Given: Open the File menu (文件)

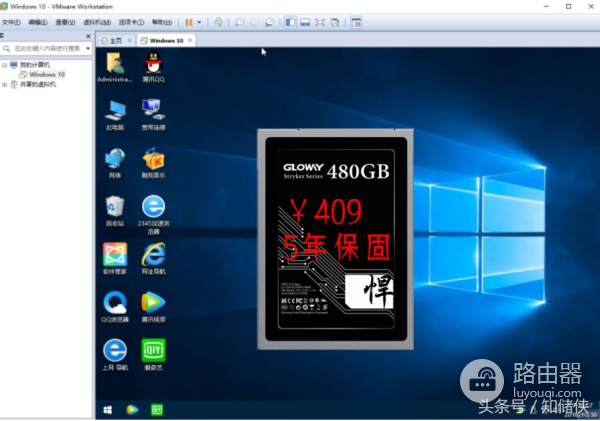Looking at the screenshot, I should coord(11,21).
